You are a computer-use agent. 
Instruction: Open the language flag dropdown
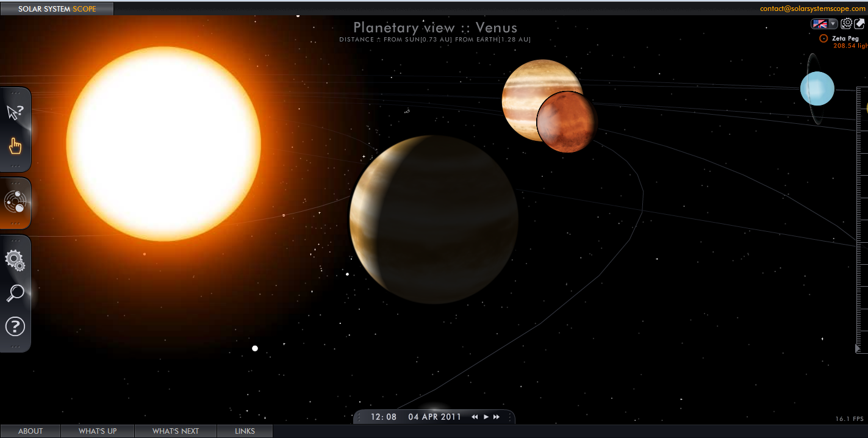(824, 23)
